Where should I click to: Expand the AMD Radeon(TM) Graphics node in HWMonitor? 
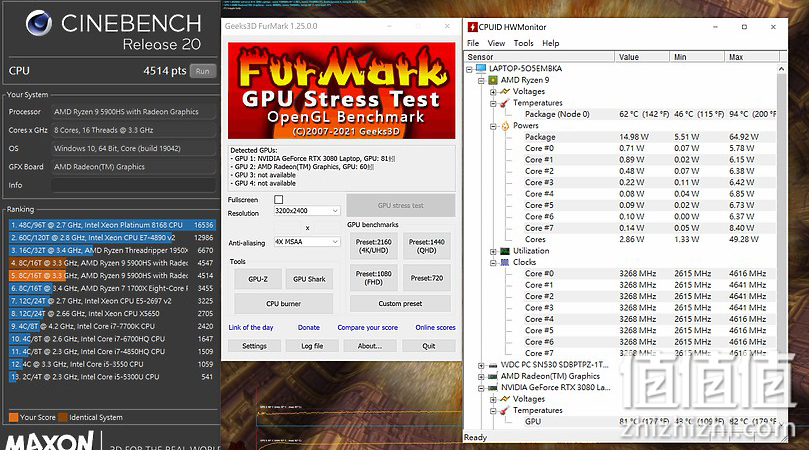481,377
